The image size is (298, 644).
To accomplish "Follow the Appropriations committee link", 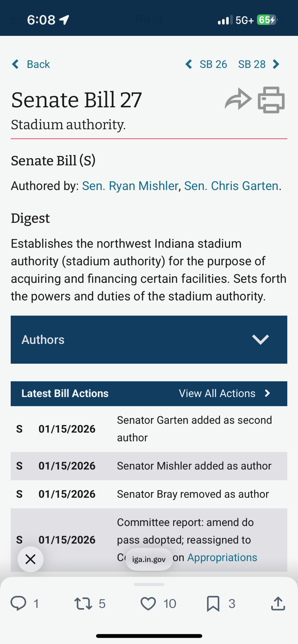I will pos(222,557).
